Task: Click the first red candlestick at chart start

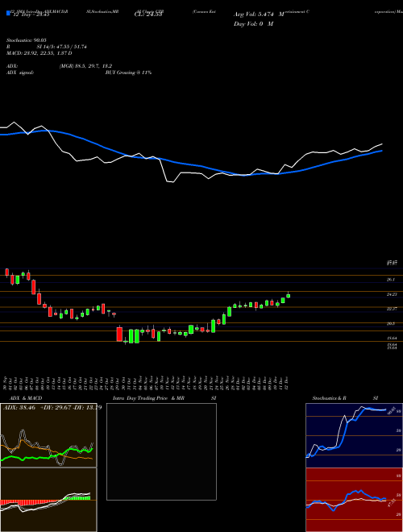Action: (x=6, y=272)
